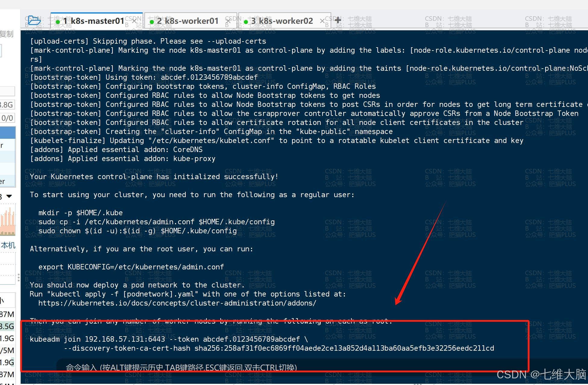Click the 3.5G highlighted size entry
Image resolution: width=588 pixels, height=385 pixels.
[x=7, y=326]
